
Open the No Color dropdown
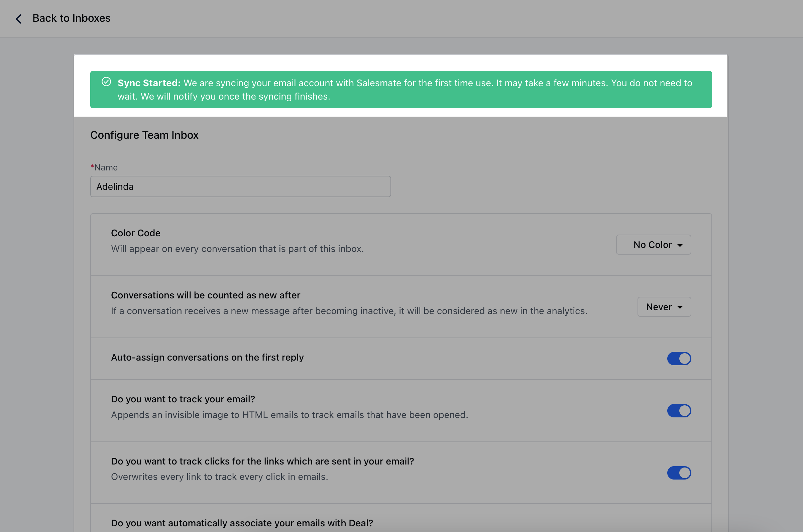pyautogui.click(x=653, y=245)
